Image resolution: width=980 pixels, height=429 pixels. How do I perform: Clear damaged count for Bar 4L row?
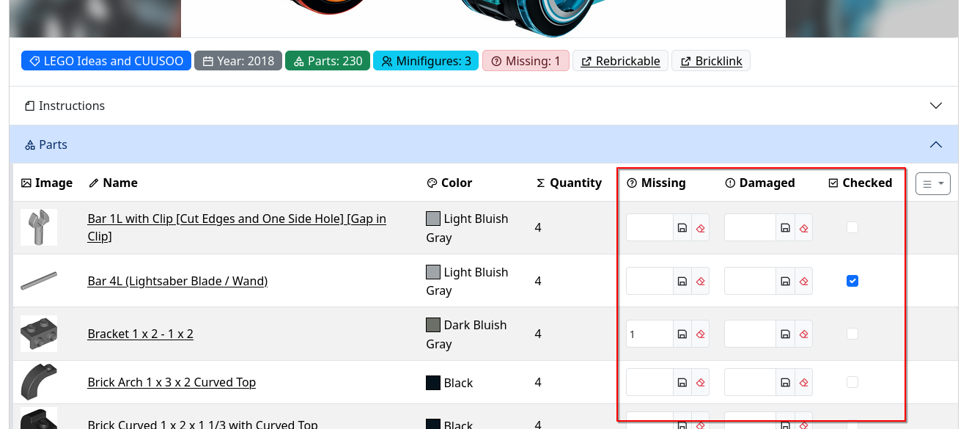[803, 281]
